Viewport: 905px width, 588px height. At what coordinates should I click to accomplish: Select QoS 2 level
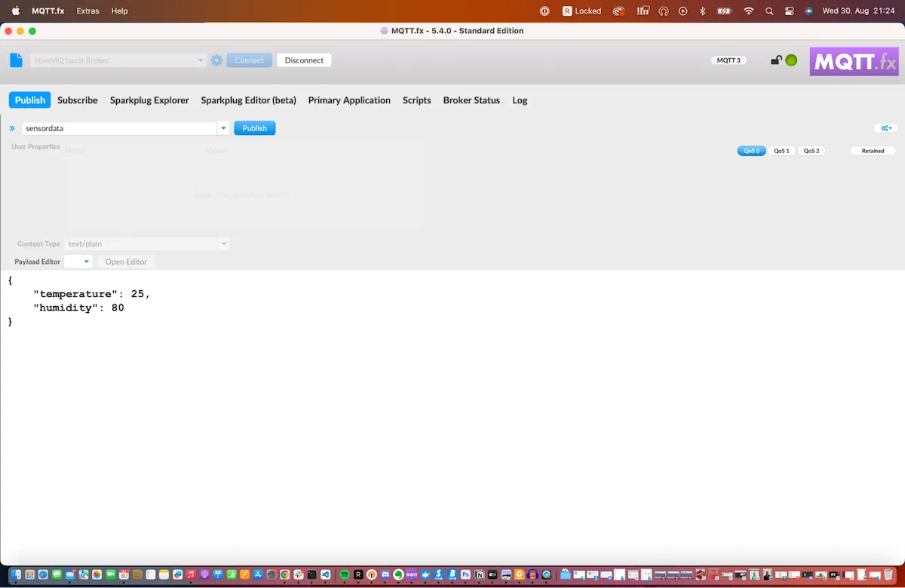(811, 151)
